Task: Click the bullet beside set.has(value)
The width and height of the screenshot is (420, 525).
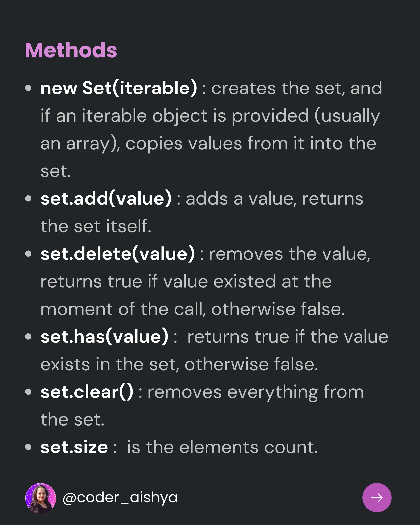Action: (29, 337)
